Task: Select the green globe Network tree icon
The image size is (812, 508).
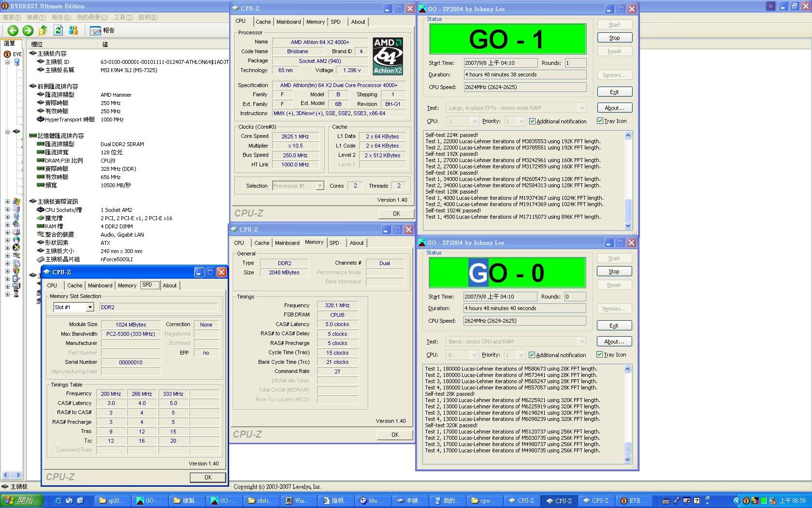Action: coord(16,240)
